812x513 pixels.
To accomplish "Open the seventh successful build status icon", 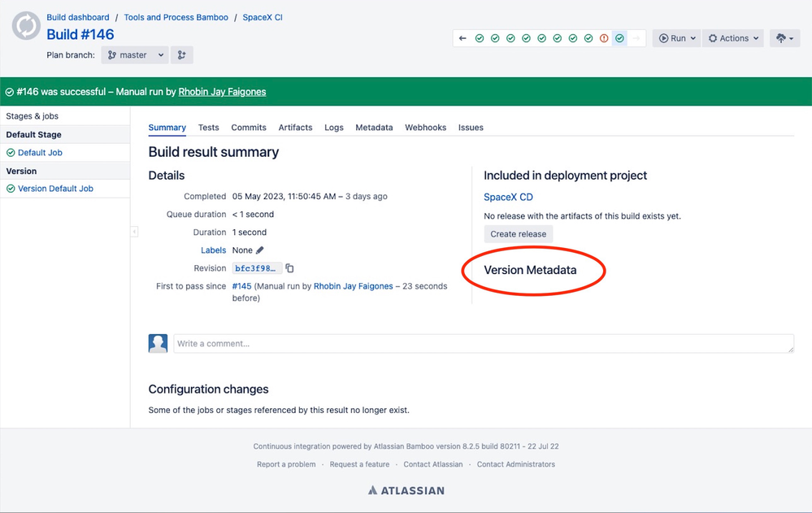I will coord(573,38).
